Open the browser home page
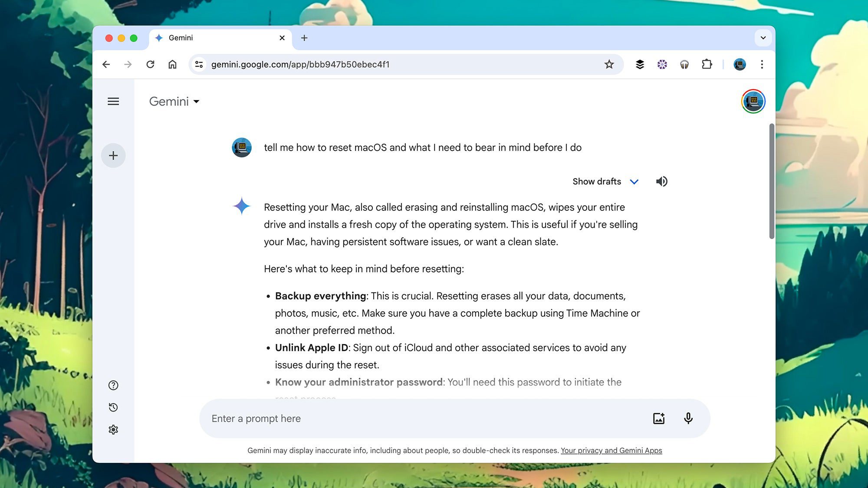 (x=172, y=64)
